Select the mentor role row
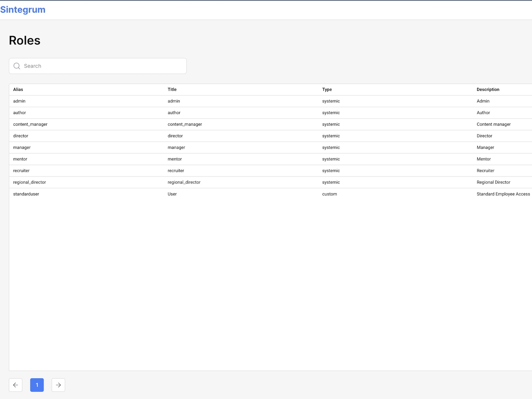Screen dimensions: 532x399 point(133,159)
